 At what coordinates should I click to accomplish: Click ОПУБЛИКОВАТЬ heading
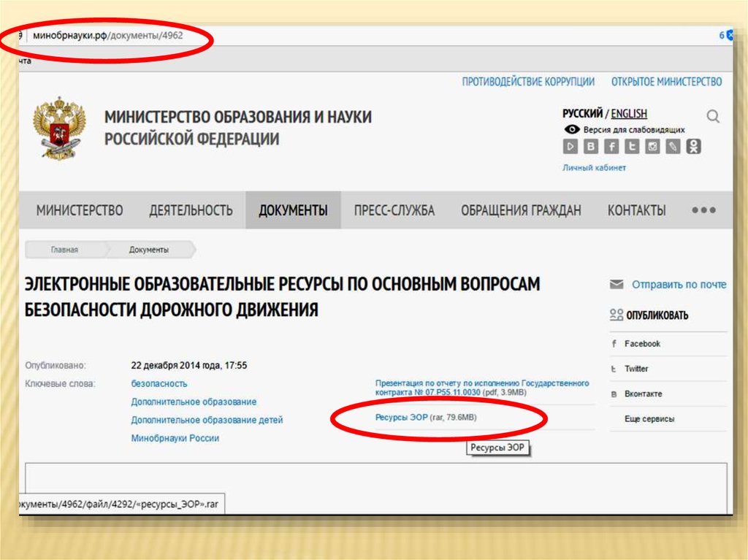(x=657, y=315)
